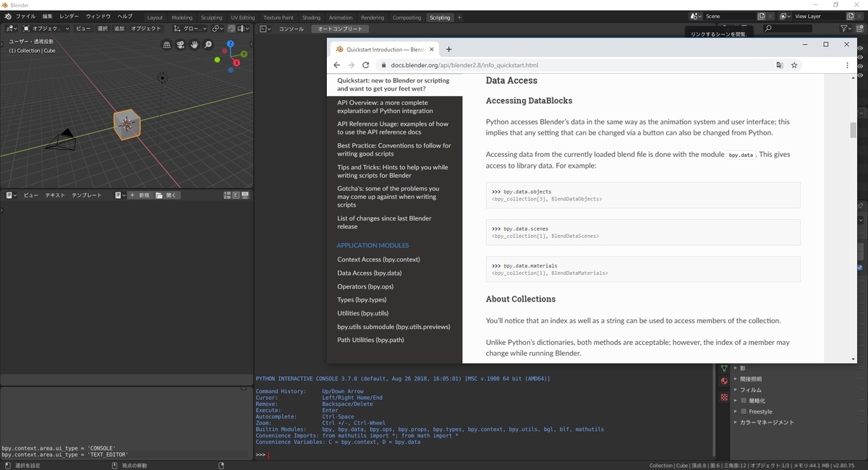868x470 pixels.
Task: Toggle line numbers in text editor
Action: (227, 195)
